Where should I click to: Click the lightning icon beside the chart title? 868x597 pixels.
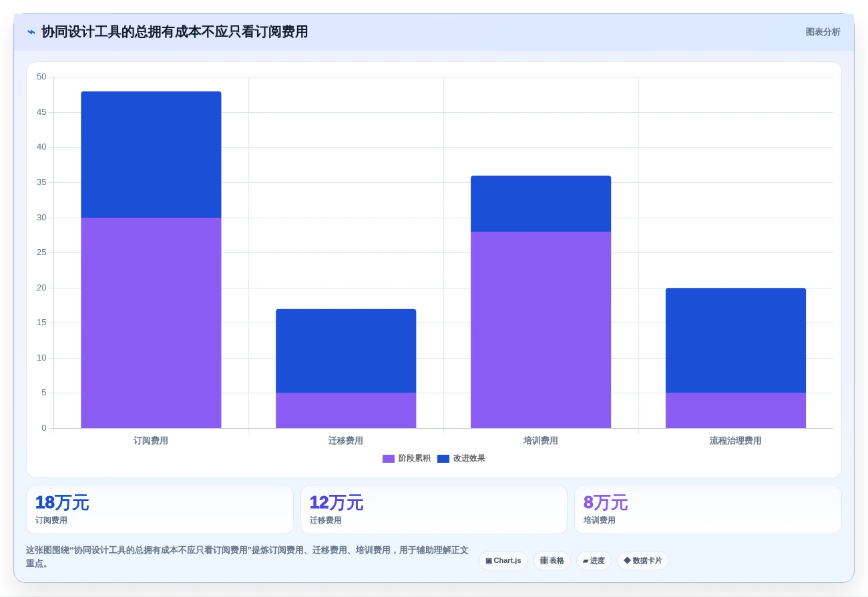[x=31, y=32]
